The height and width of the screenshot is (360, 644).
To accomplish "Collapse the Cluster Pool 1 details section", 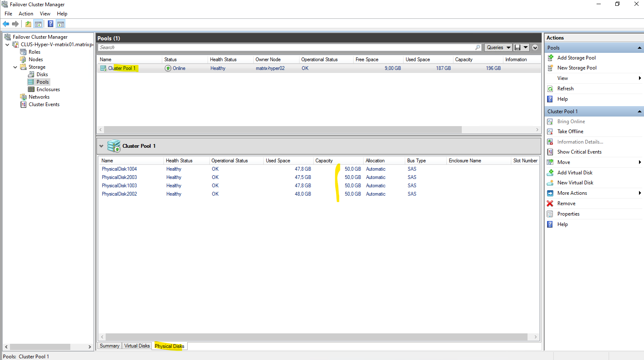I will click(101, 146).
